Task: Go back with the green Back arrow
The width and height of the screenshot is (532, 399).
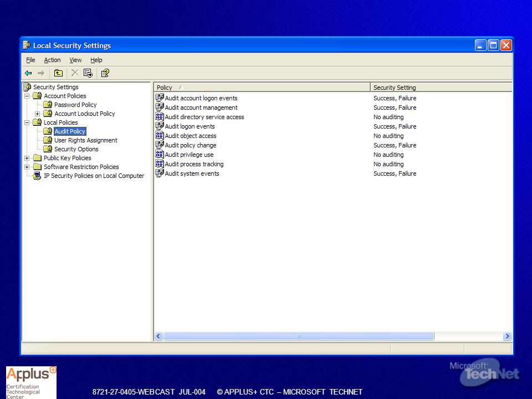Action: pos(28,73)
